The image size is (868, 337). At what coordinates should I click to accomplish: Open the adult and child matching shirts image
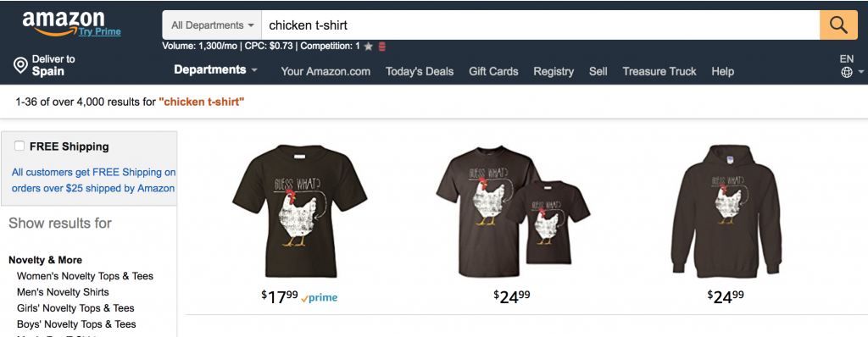tap(513, 212)
